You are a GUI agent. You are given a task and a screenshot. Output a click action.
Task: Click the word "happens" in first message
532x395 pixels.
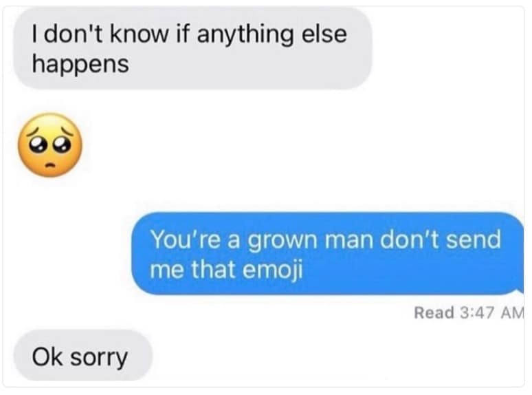[x=80, y=64]
